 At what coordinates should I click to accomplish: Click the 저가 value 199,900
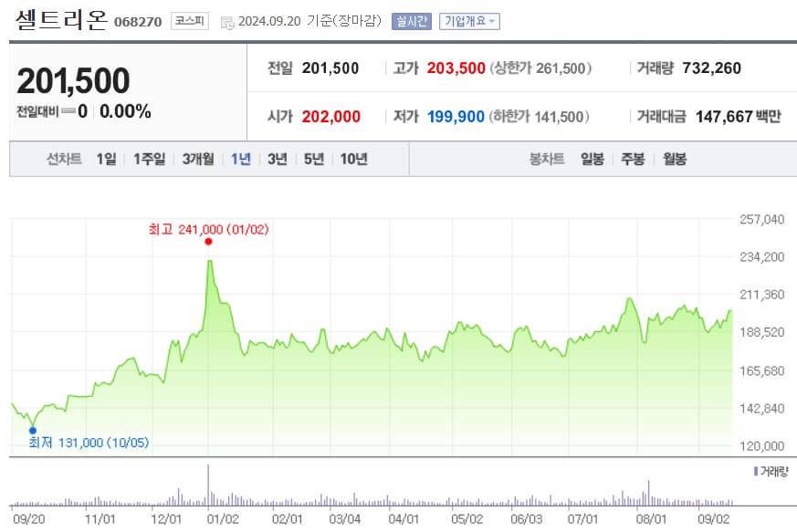(x=456, y=117)
